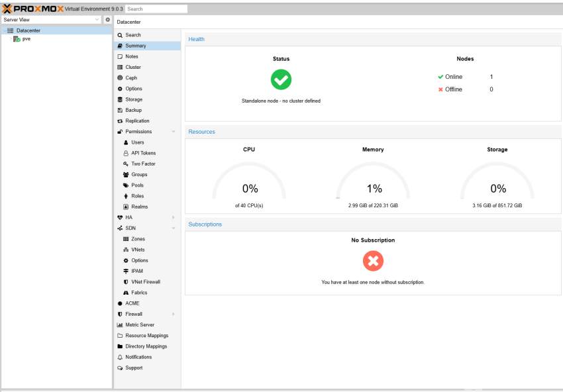Click the Proxmox logo

pos(33,9)
